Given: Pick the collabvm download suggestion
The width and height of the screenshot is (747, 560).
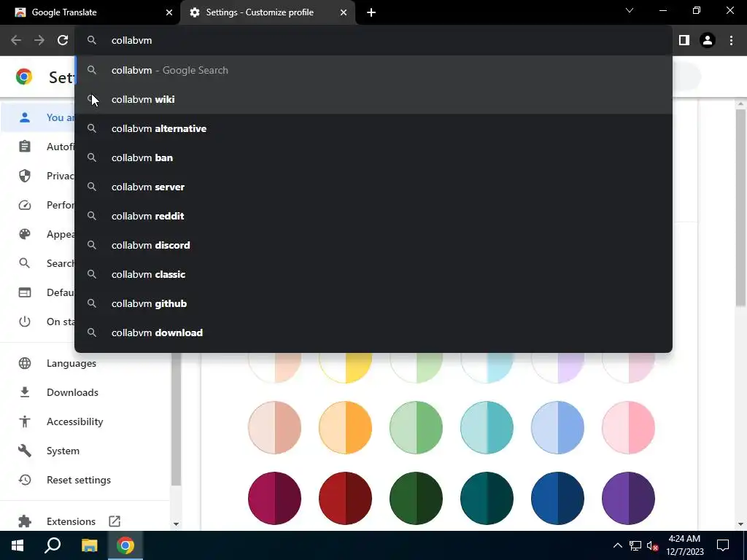Looking at the screenshot, I should click(x=373, y=332).
